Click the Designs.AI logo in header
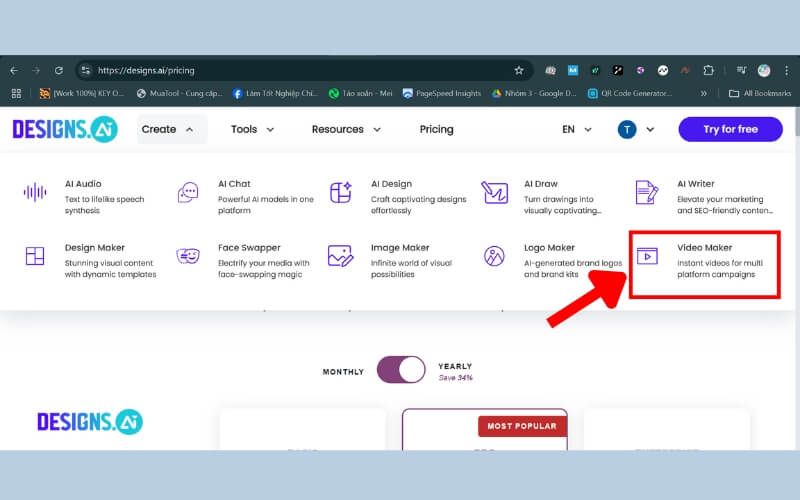 click(x=65, y=129)
